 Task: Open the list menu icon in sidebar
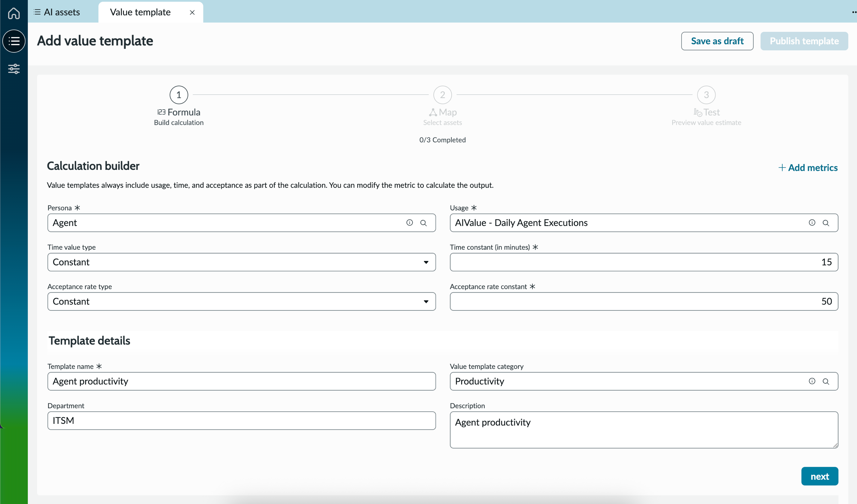(14, 41)
